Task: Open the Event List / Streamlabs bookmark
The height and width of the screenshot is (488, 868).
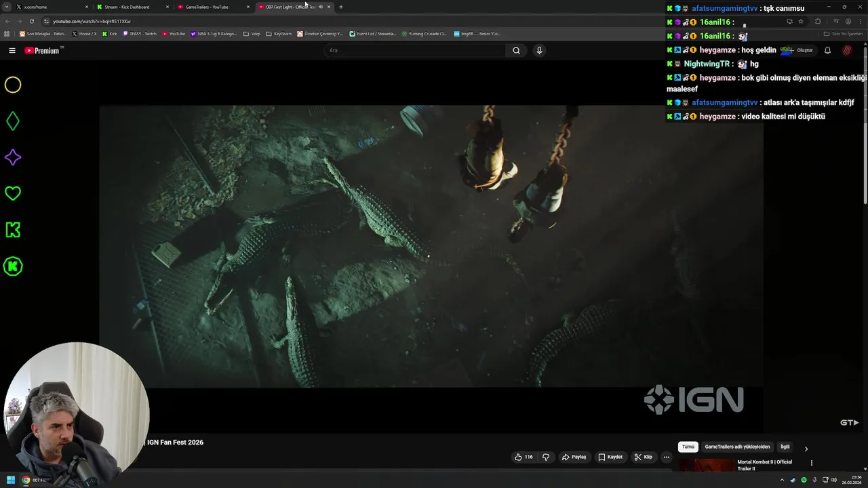Action: point(372,33)
